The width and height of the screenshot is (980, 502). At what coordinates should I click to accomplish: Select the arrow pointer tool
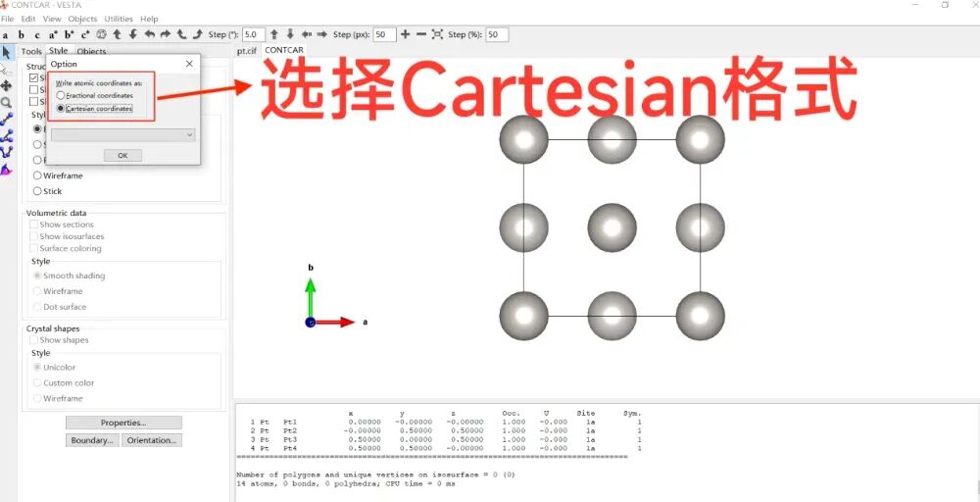coord(6,53)
